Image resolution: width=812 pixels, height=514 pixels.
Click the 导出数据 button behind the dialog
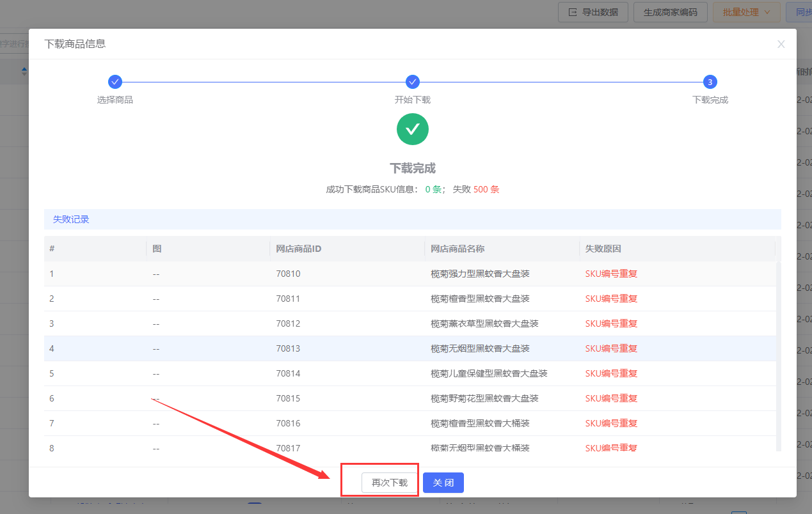[593, 12]
